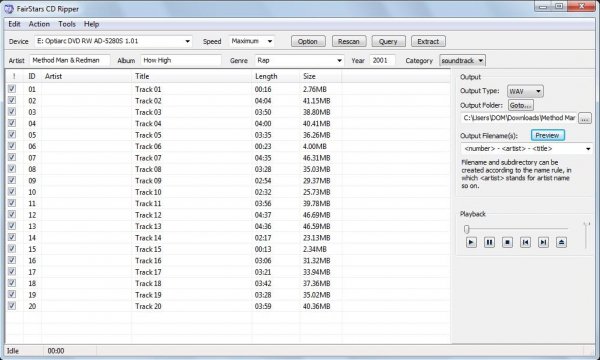Toggle checkbox for track 13
The image size is (600, 360).
coord(12,226)
